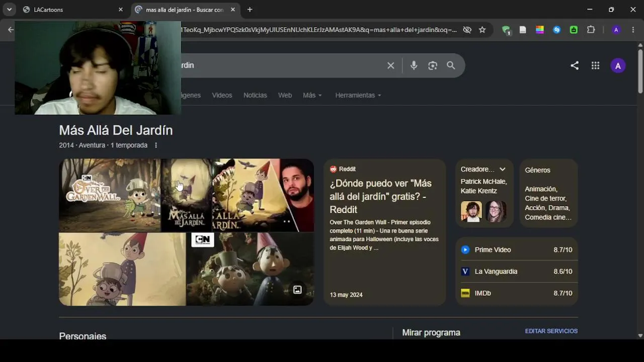This screenshot has width=644, height=362.
Task: Open Google Lens image search
Action: click(x=433, y=65)
